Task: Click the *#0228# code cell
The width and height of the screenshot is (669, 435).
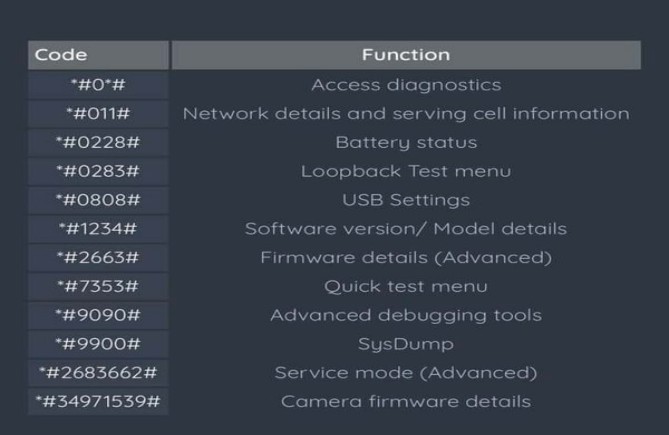Action: [99, 142]
